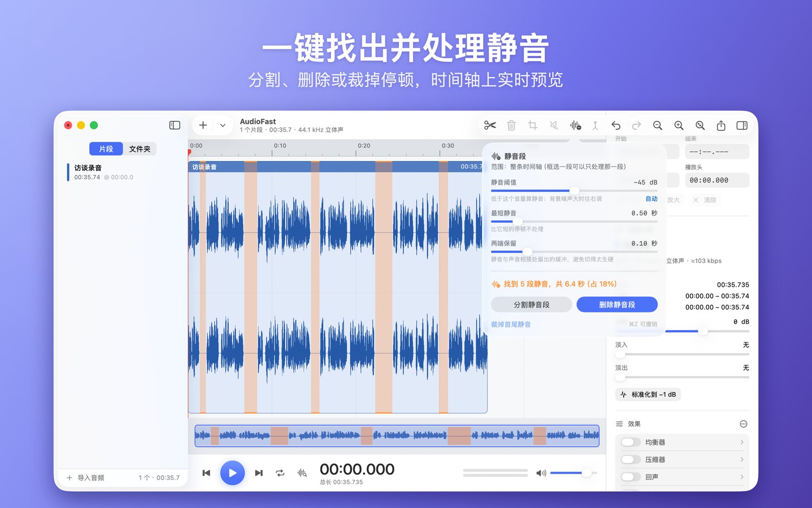
Task: Click the 导入音频 label
Action: pos(91,478)
